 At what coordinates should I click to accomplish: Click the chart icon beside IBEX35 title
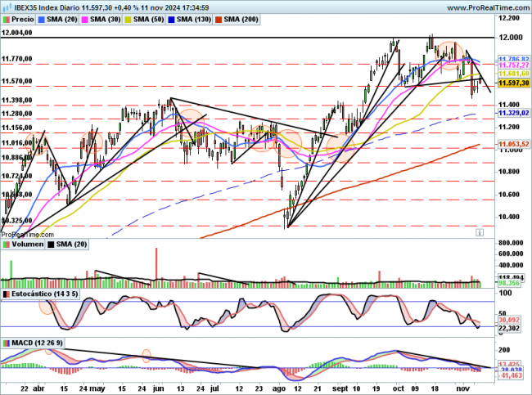pos(6,7)
